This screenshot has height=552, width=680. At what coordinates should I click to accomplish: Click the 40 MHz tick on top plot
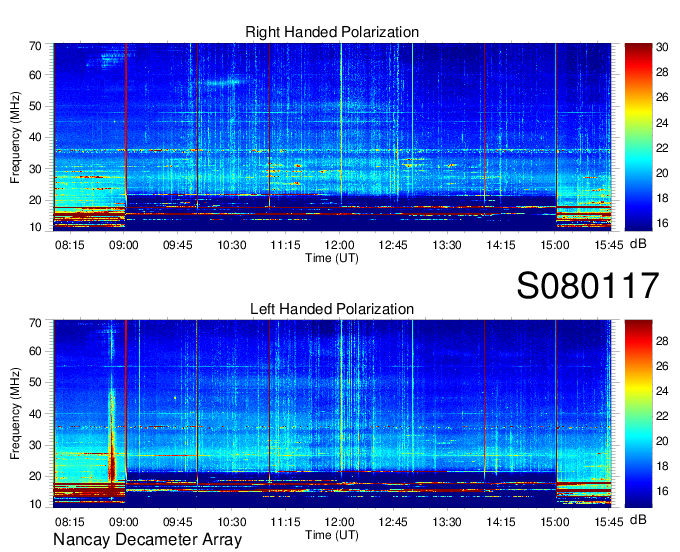coord(35,137)
